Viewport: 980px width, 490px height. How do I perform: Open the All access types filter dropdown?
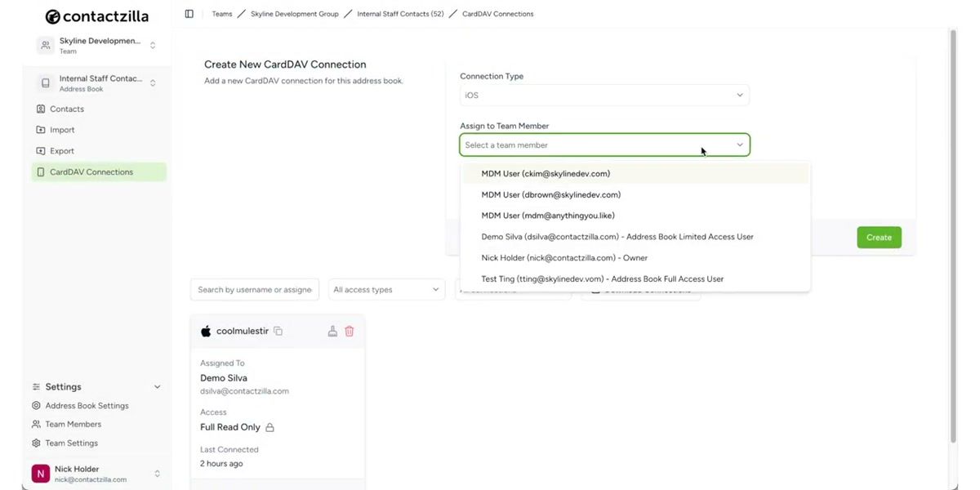pos(385,289)
